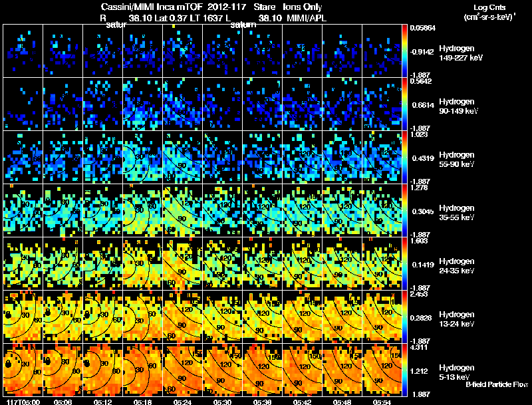Click the '0.3045' color scale value

click(x=423, y=211)
